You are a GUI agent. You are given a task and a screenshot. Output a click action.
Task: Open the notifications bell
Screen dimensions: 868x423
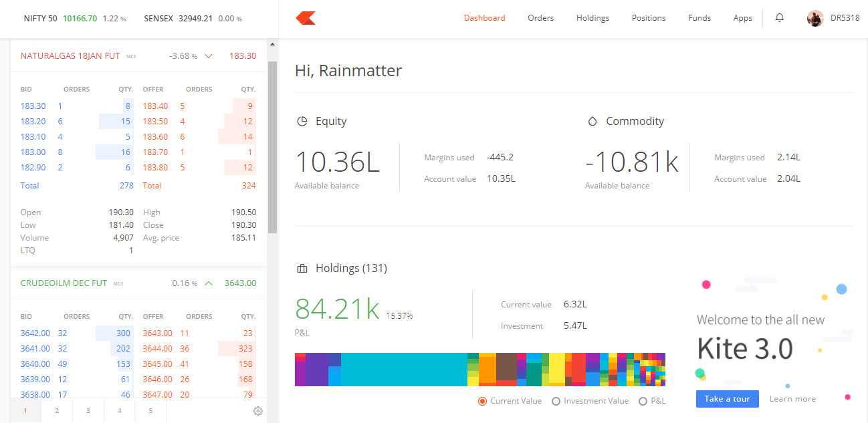(x=780, y=18)
